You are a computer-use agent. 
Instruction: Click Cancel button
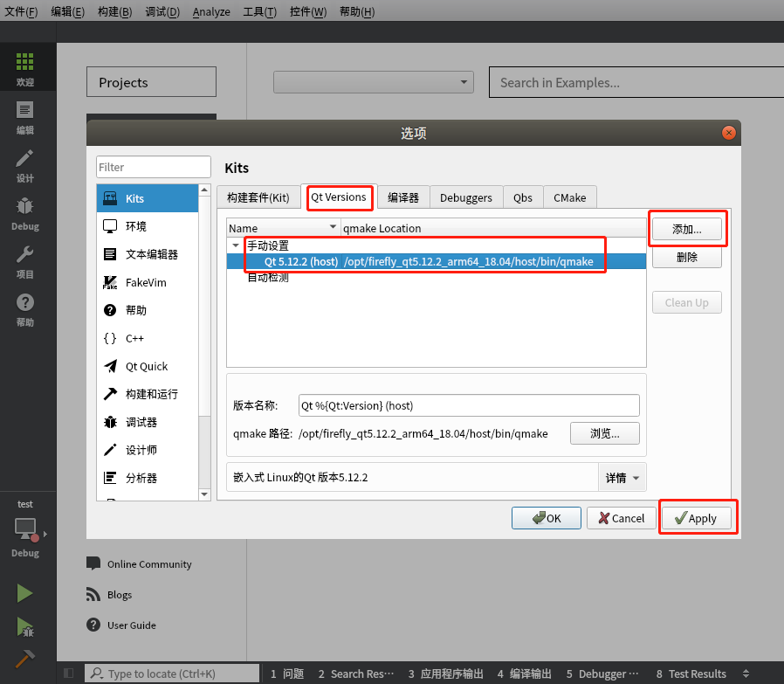click(621, 518)
